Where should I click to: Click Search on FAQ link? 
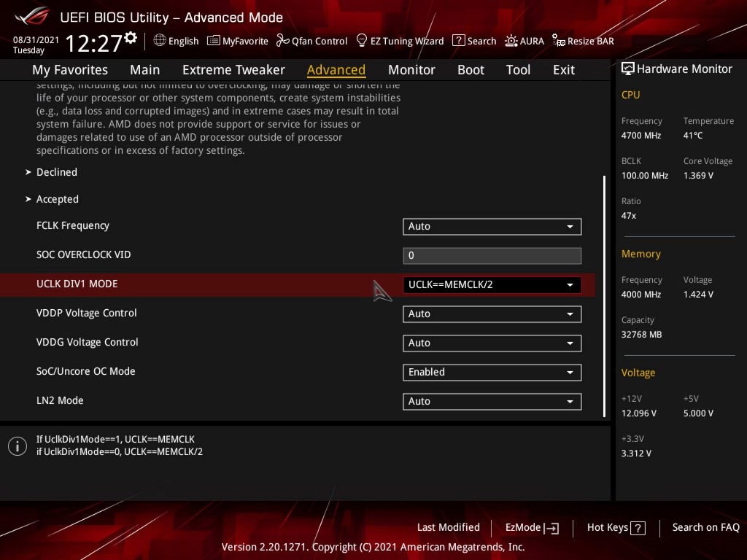tap(705, 528)
